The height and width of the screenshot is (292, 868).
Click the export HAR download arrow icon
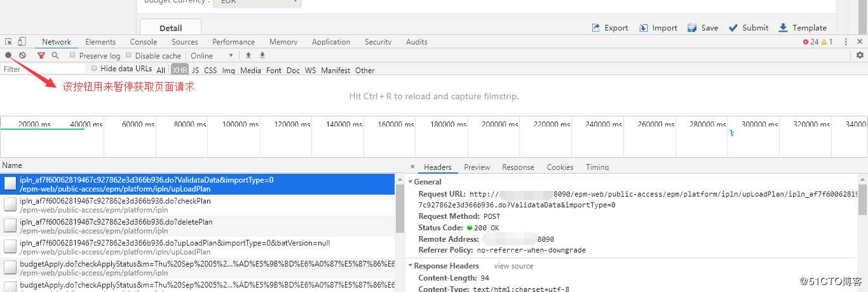[x=262, y=55]
